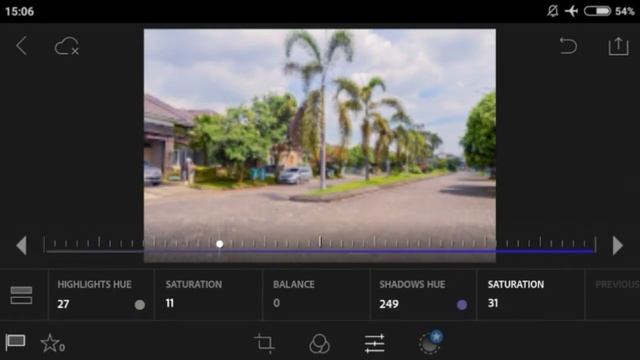640x360 pixels.
Task: Tap the gray highlights color swatch
Action: tap(140, 304)
